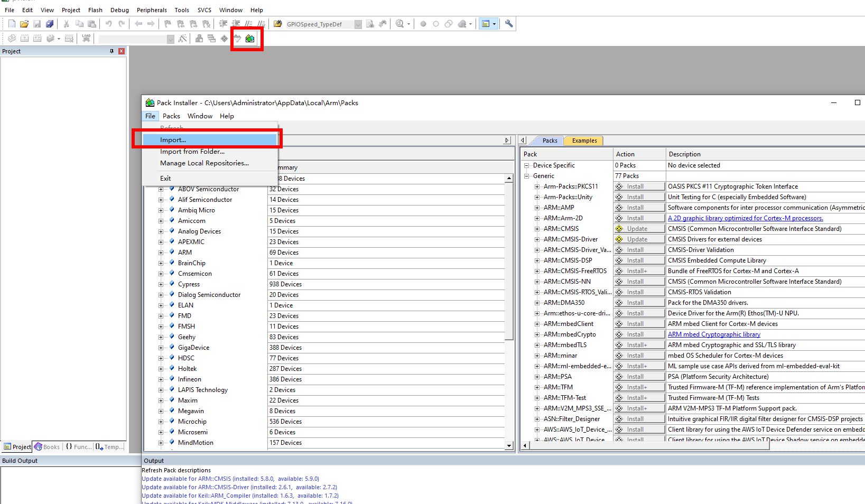The width and height of the screenshot is (865, 504).
Task: Open Options for Target magic wand
Action: (x=182, y=39)
